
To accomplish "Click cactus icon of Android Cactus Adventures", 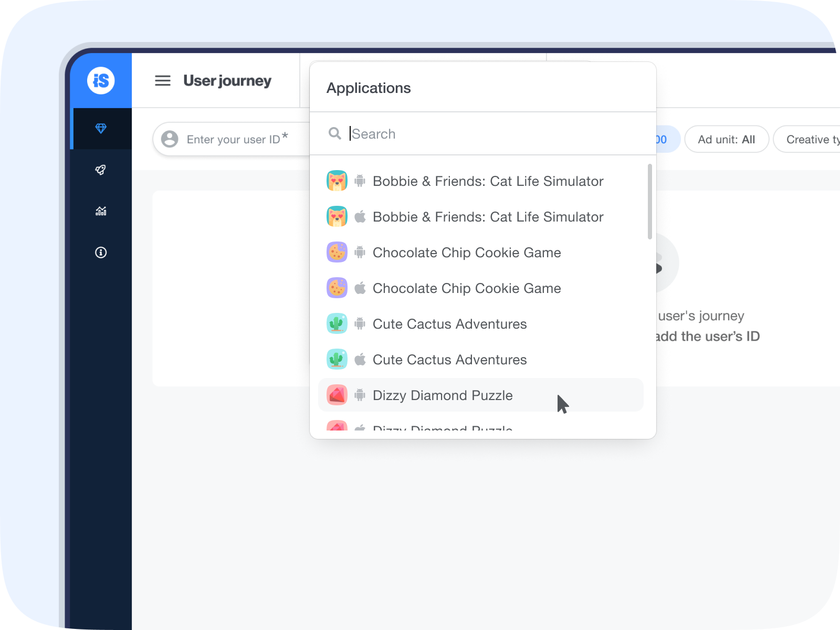I will [337, 323].
